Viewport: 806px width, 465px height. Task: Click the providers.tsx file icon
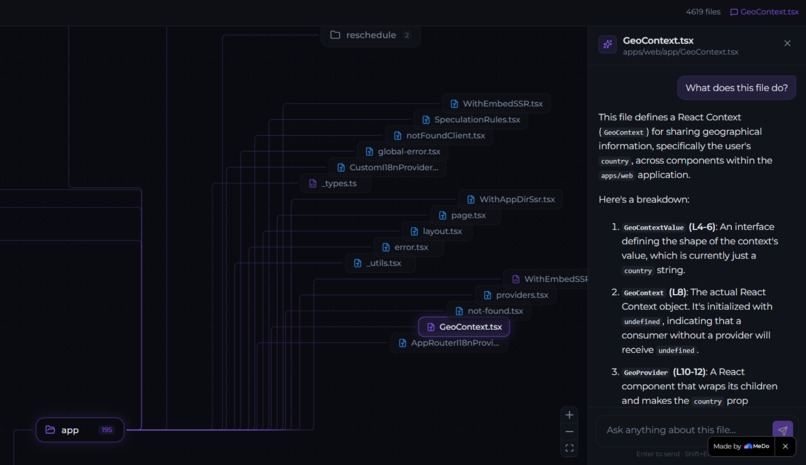(x=487, y=295)
